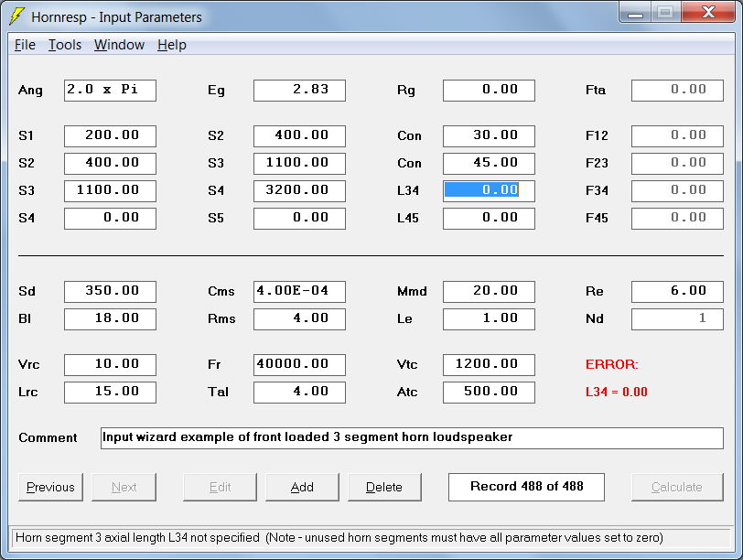Click the Sd field with 350.00

(110, 292)
